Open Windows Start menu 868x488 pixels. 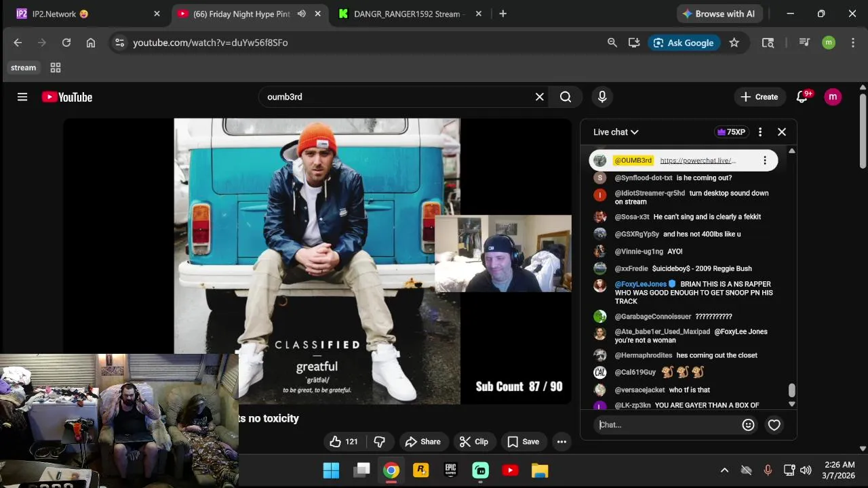331,470
